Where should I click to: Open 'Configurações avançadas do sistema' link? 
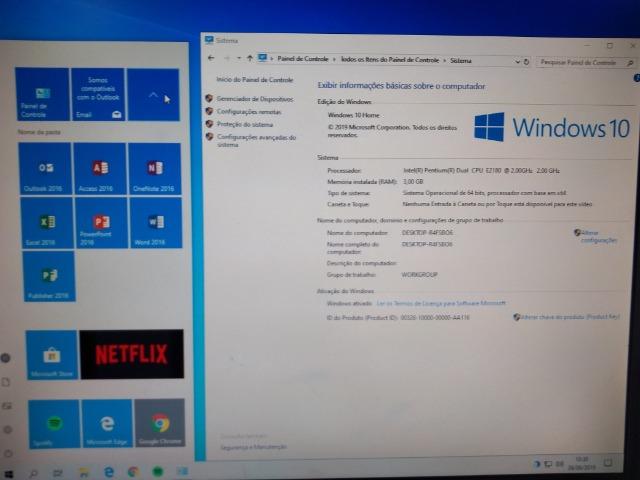(x=256, y=141)
